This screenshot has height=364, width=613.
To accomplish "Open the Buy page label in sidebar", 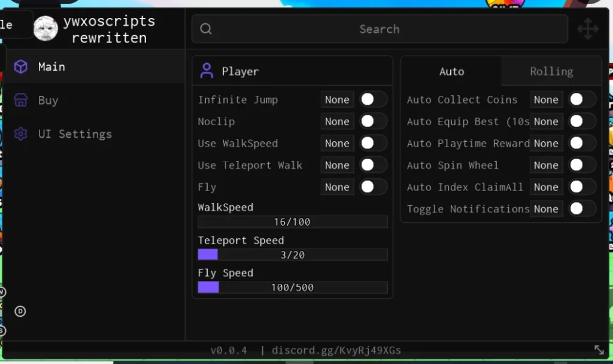I will coord(48,101).
